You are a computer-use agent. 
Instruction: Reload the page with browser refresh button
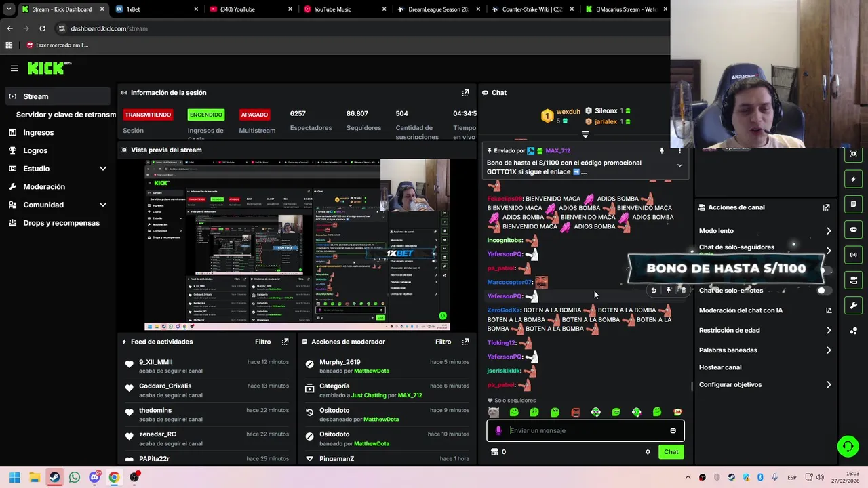(x=42, y=28)
